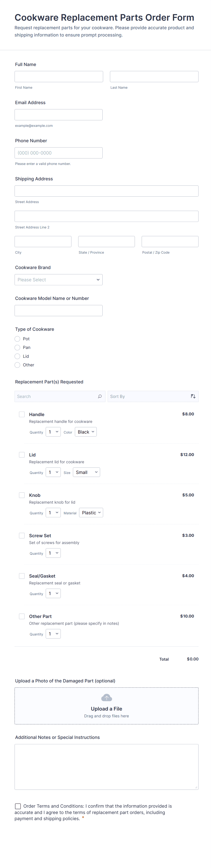The height and width of the screenshot is (868, 211).
Task: Click the search magnifier icon
Action: click(100, 396)
